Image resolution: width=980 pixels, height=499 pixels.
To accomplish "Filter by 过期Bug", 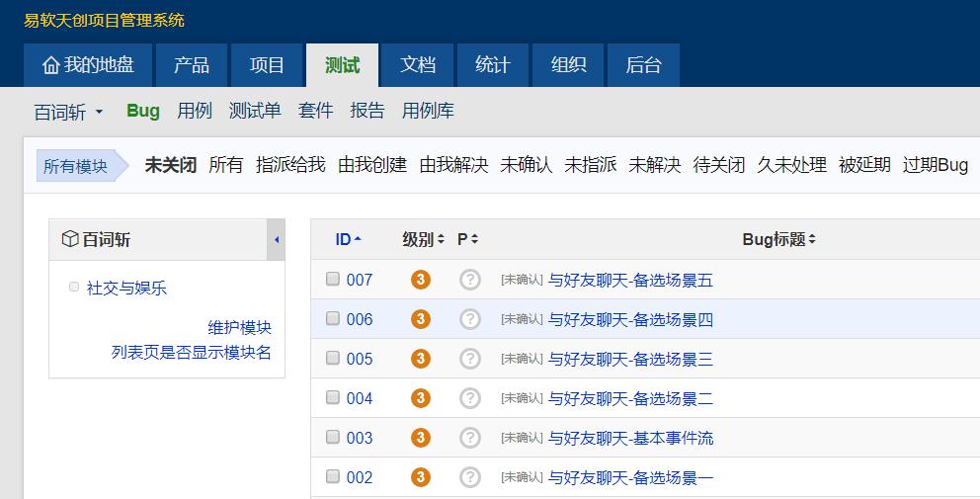I will [x=936, y=165].
